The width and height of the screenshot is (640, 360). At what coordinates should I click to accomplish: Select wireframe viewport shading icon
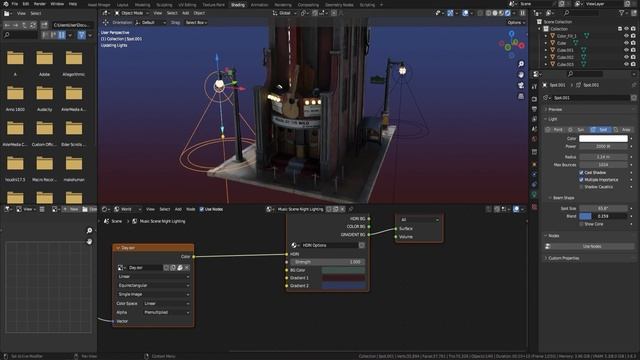tap(489, 13)
